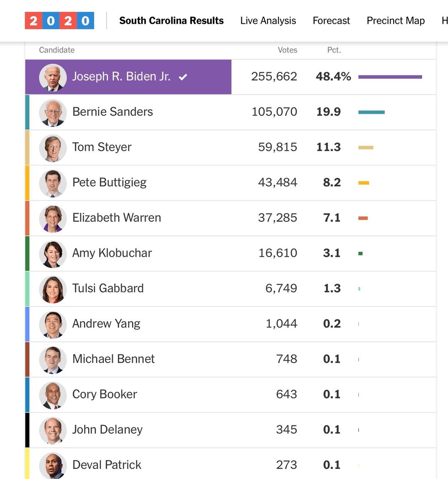Click Biden's purple percentage bar
448x479 pixels.
(390, 77)
